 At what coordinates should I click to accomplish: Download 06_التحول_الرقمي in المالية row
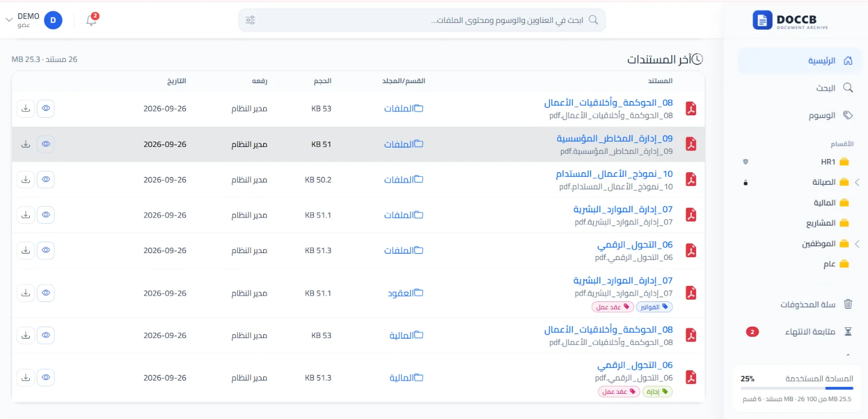25,378
